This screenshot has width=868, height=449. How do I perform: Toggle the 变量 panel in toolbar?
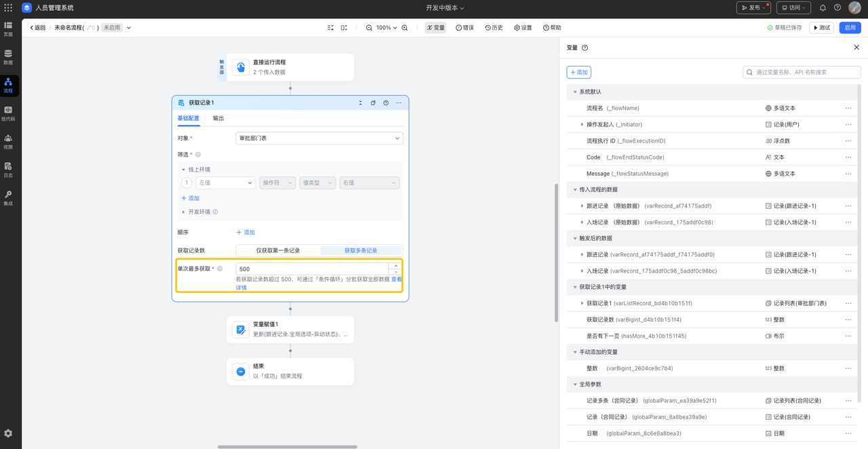point(435,28)
